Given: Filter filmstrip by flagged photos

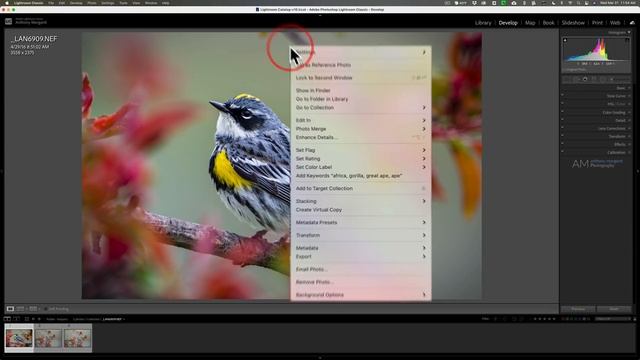Looking at the screenshot, I should point(496,319).
